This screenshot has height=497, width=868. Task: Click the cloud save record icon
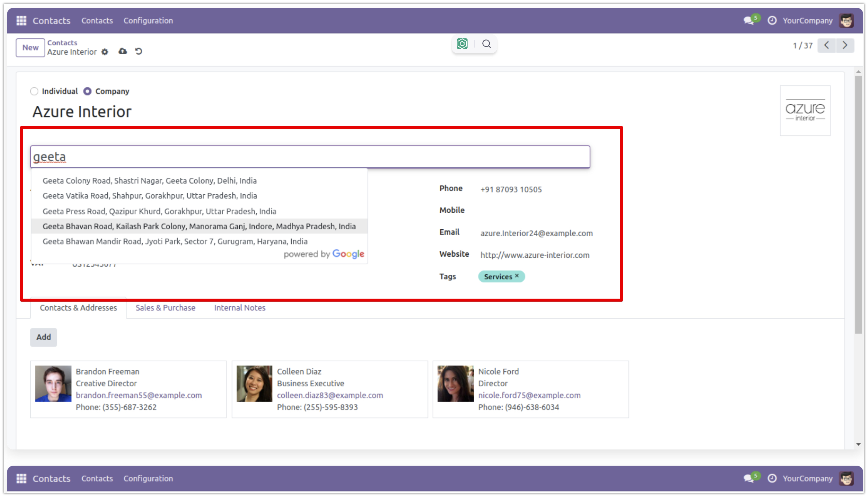click(123, 51)
